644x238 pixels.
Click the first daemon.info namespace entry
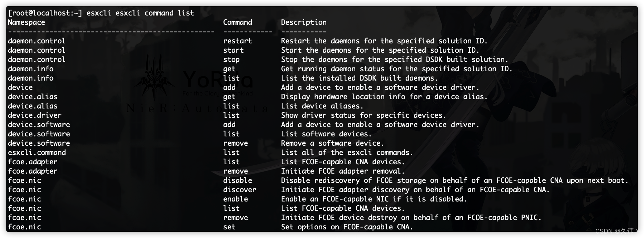31,69
